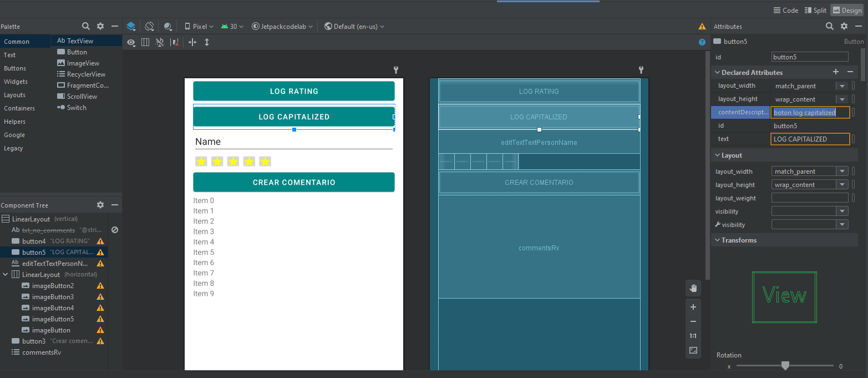The width and height of the screenshot is (868, 378).
Task: Click the yellow warning icon in toolbar
Action: pyautogui.click(x=702, y=26)
